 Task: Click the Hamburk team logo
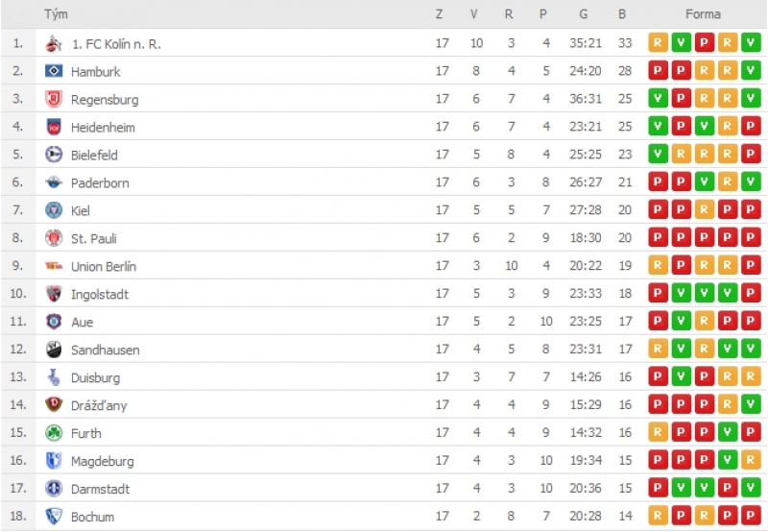(54, 71)
